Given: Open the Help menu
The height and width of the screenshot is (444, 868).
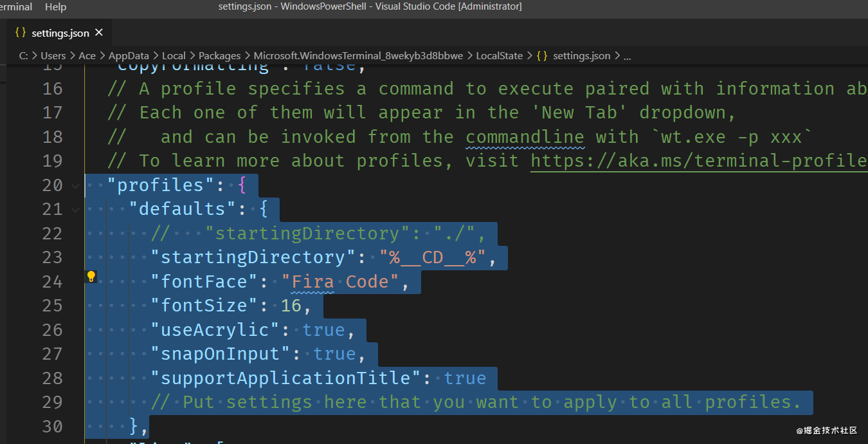Looking at the screenshot, I should point(56,7).
